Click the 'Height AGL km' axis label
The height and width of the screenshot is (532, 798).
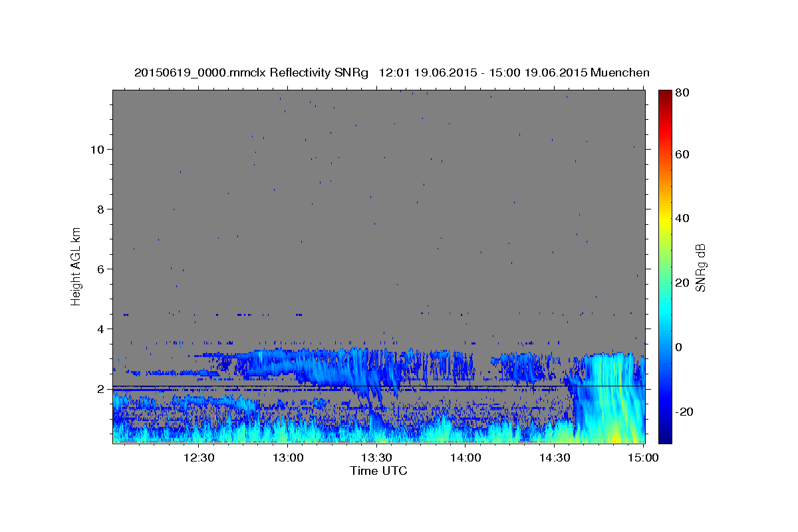coord(76,266)
